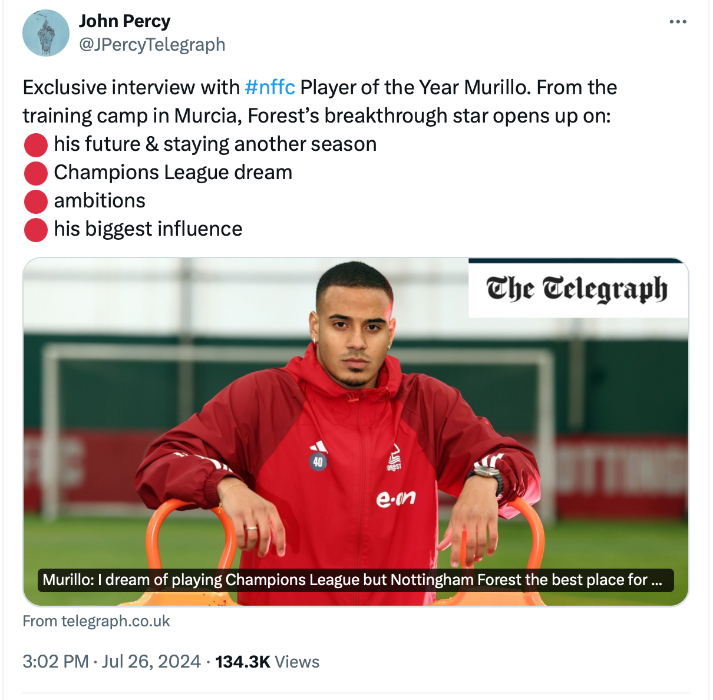Click the e.on sponsor logo on the jacket
713x700 pixels.
395,498
